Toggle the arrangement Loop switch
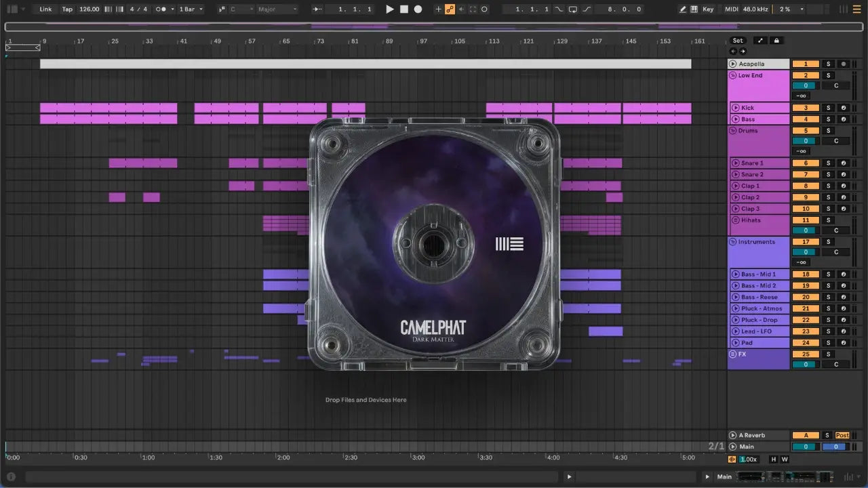Screen dimensions: 868x488 [x=573, y=9]
